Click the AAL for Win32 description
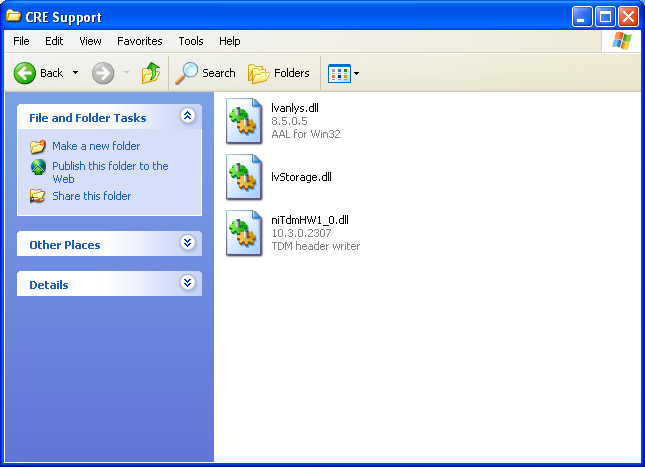The height and width of the screenshot is (467, 645). tap(306, 134)
